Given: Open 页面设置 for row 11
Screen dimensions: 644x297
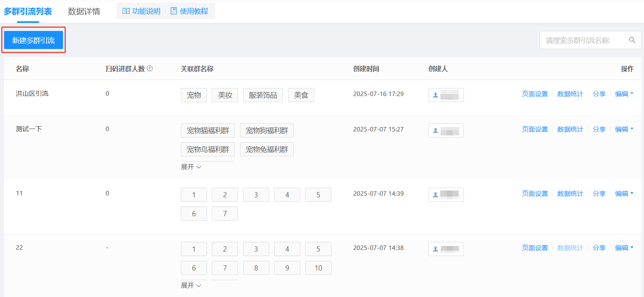Looking at the screenshot, I should pyautogui.click(x=535, y=193).
